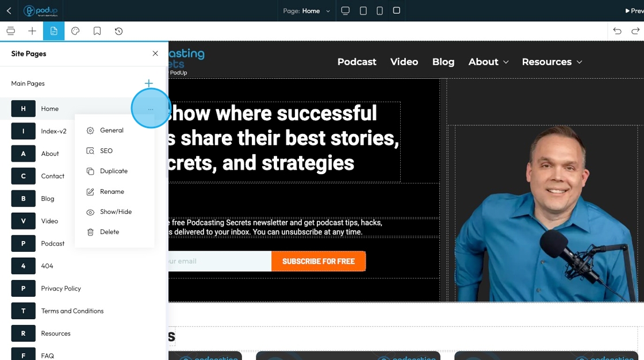Click the SUBSCRIBE FOR FREE button

(x=319, y=261)
